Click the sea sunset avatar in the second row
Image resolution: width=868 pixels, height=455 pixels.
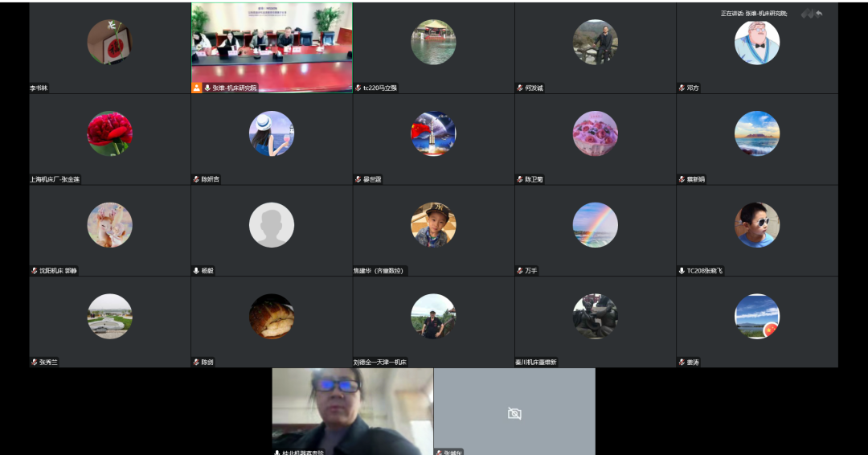(x=757, y=133)
